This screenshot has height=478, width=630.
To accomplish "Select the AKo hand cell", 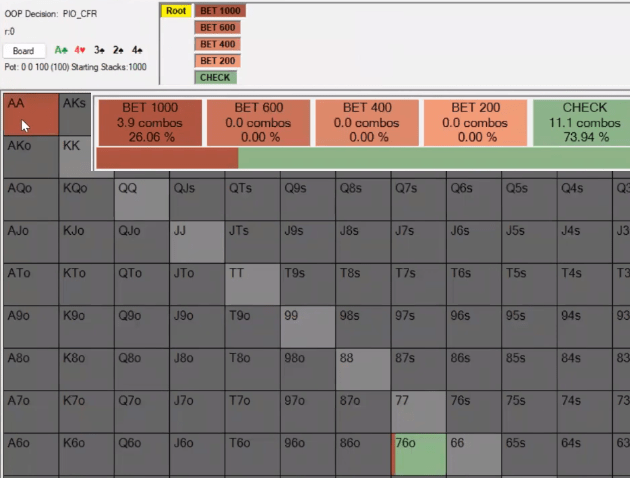I will [31, 157].
